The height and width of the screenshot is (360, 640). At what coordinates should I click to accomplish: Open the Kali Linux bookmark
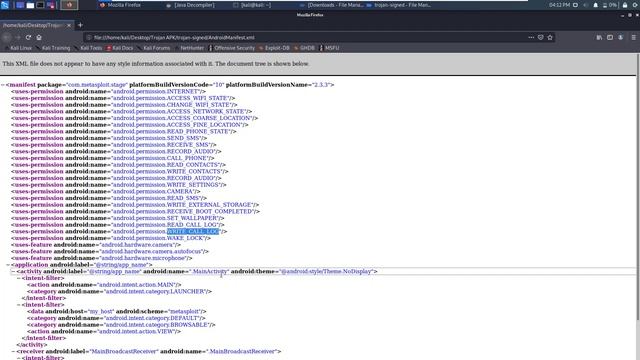point(18,48)
